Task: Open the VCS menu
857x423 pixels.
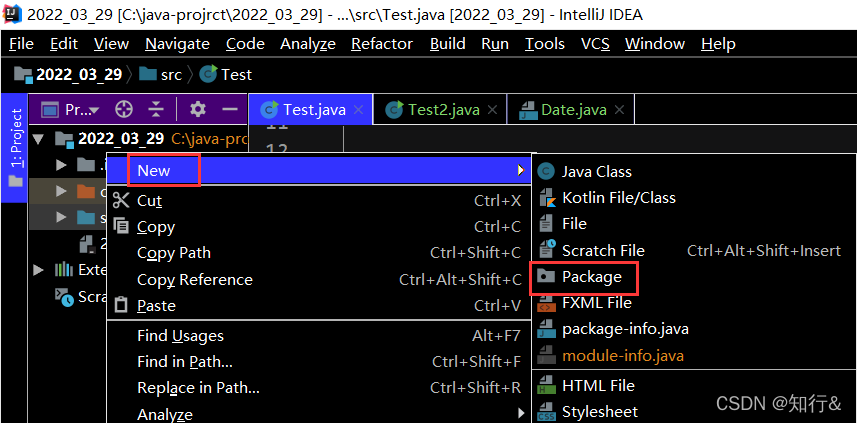Action: tap(595, 44)
